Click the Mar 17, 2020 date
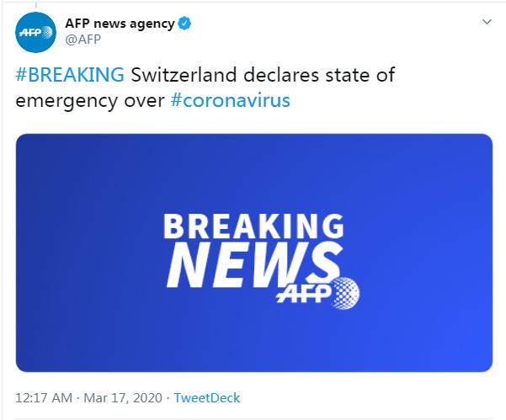The width and height of the screenshot is (506, 420). point(125,396)
